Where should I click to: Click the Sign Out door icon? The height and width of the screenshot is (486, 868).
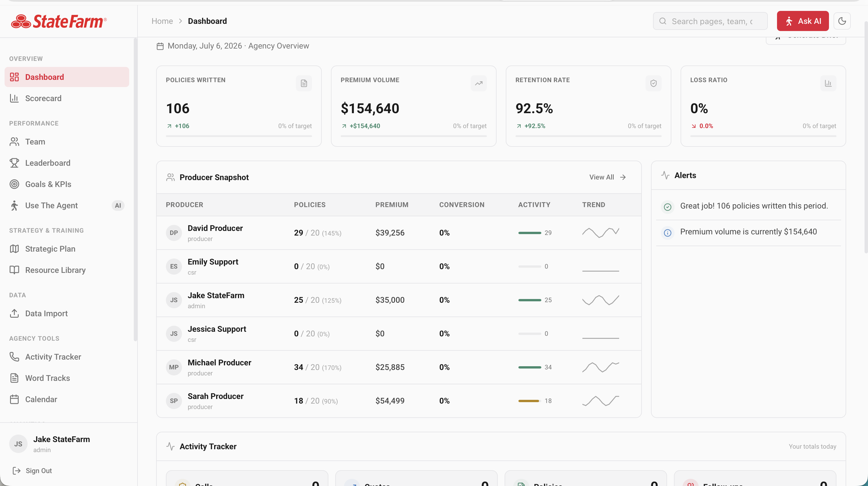pyautogui.click(x=16, y=470)
